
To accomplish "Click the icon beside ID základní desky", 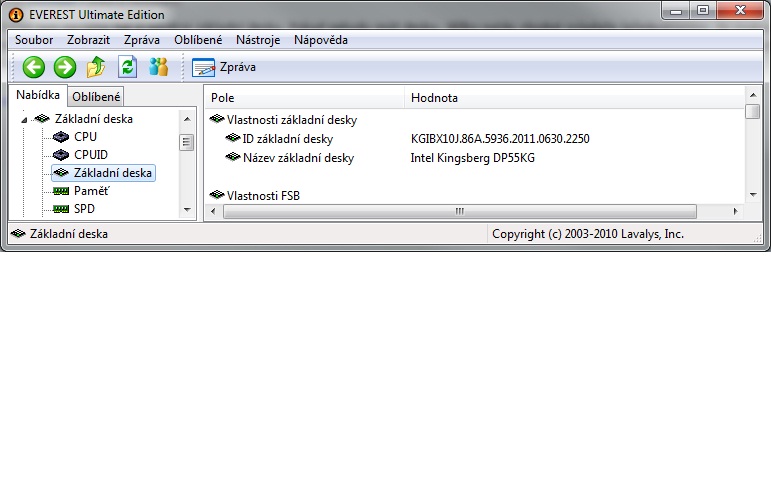I will (x=233, y=138).
